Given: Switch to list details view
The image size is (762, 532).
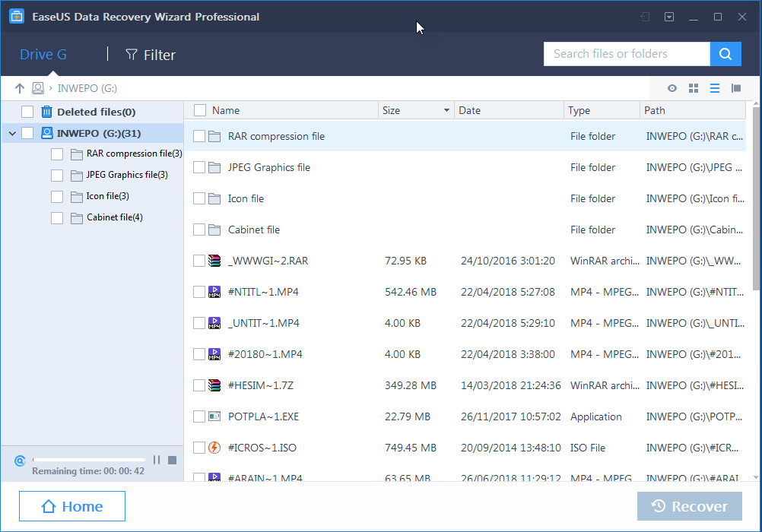Looking at the screenshot, I should tap(715, 88).
